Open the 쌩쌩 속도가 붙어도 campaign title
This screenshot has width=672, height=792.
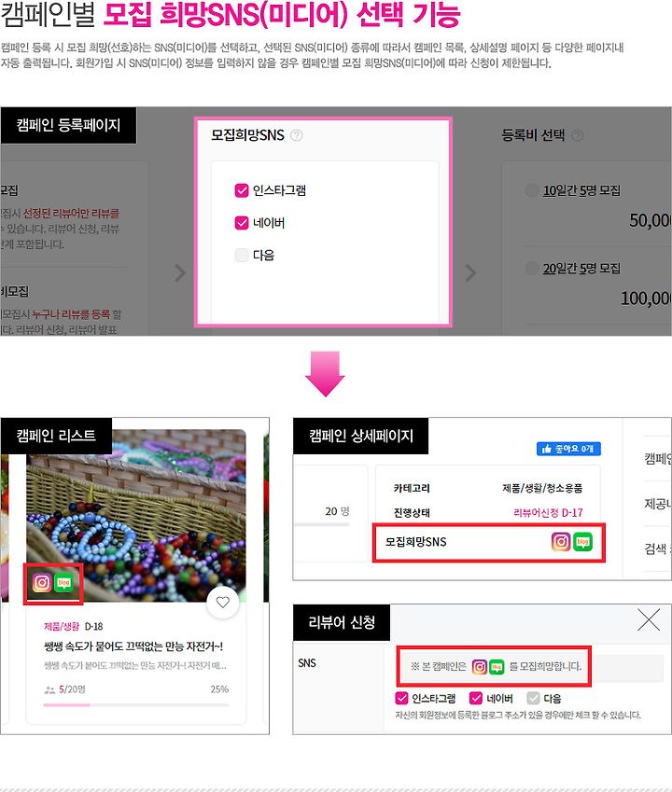point(133,646)
